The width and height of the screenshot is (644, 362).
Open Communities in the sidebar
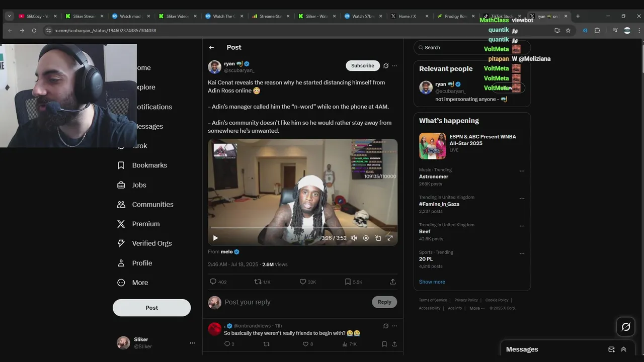point(145,205)
